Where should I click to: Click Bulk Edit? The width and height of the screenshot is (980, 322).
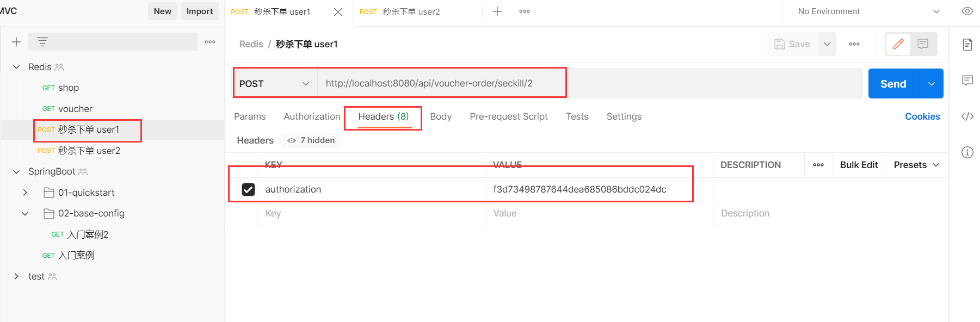click(x=859, y=165)
